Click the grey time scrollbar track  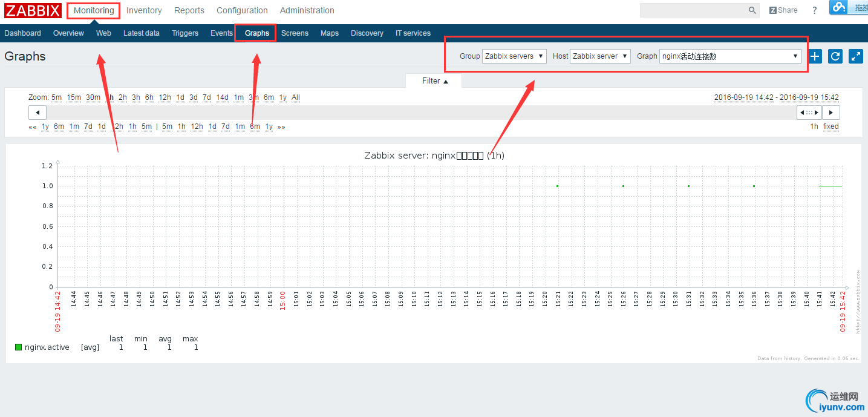[422, 113]
